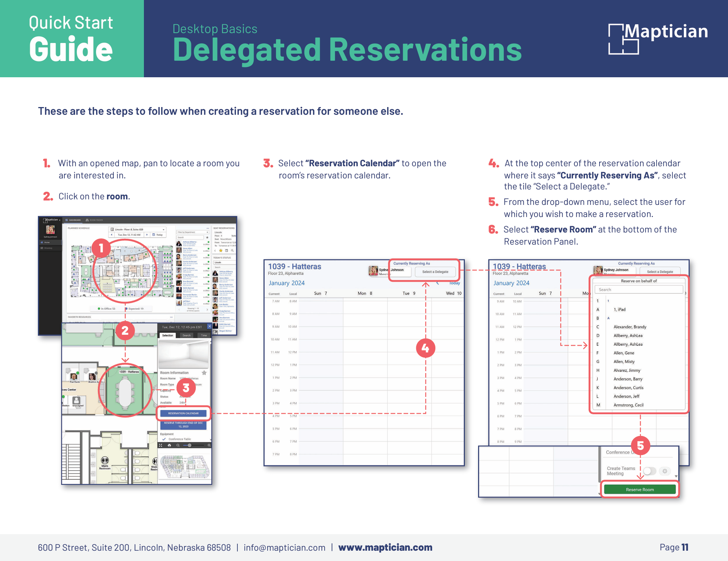Click the gold star in Seat Reservations
Image resolution: width=728 pixels, height=561 pixels.
221,251
